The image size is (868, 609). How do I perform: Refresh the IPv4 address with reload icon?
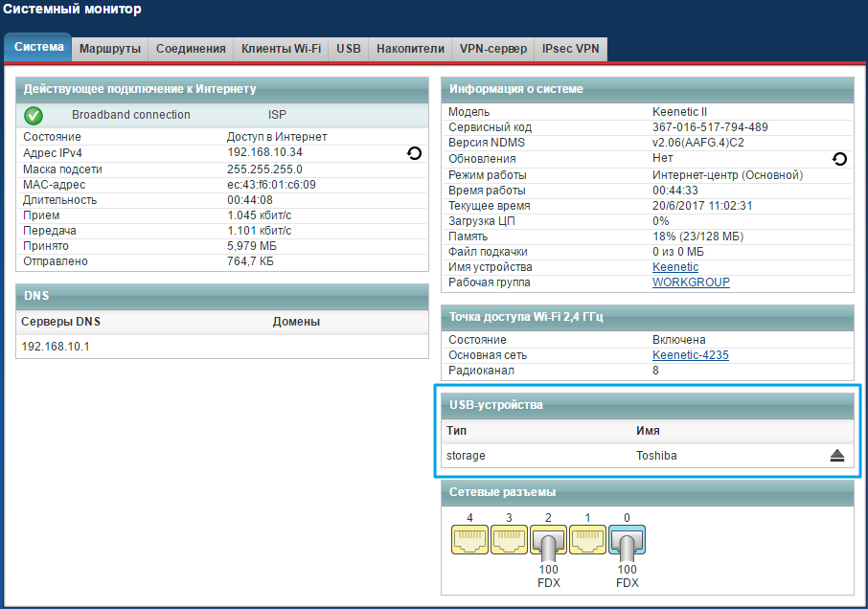click(x=415, y=152)
